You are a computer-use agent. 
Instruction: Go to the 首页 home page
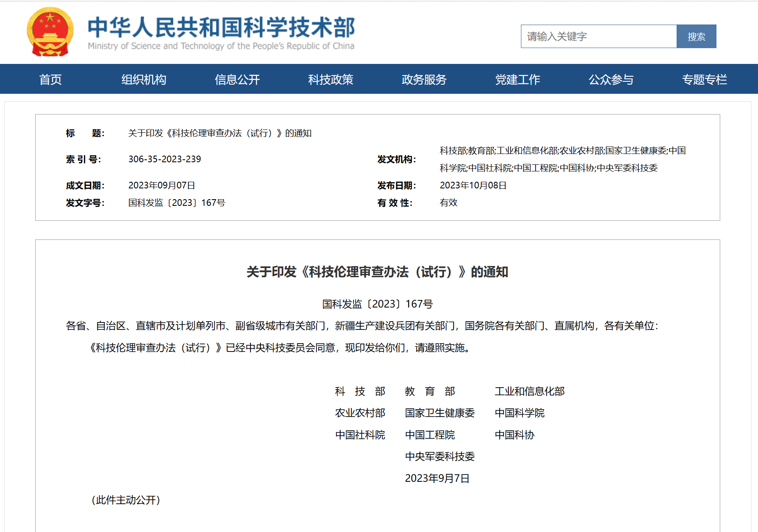point(50,79)
